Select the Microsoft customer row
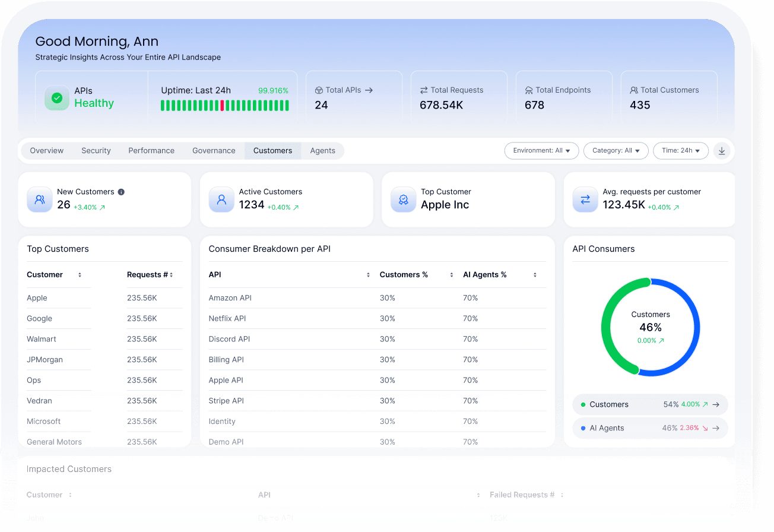Screen dimensions: 774x532 coord(104,422)
